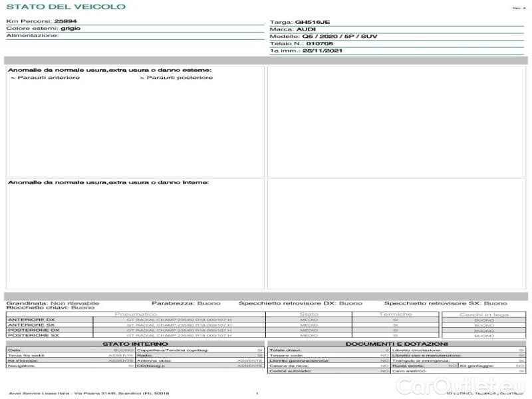Screen dimensions: 532x399
Task: Click the 'Kit vivavoce:' row label
Action: coord(23,360)
